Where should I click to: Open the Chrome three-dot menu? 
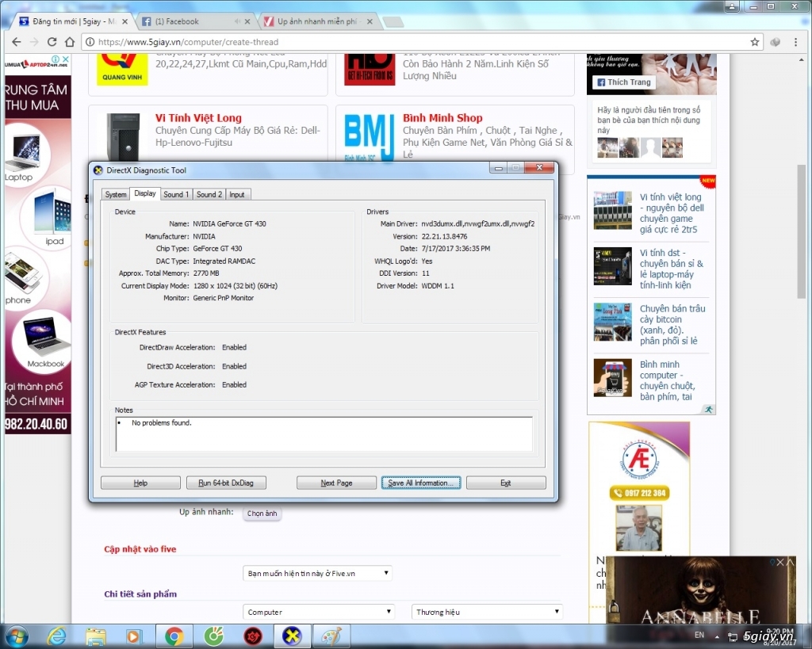click(795, 42)
